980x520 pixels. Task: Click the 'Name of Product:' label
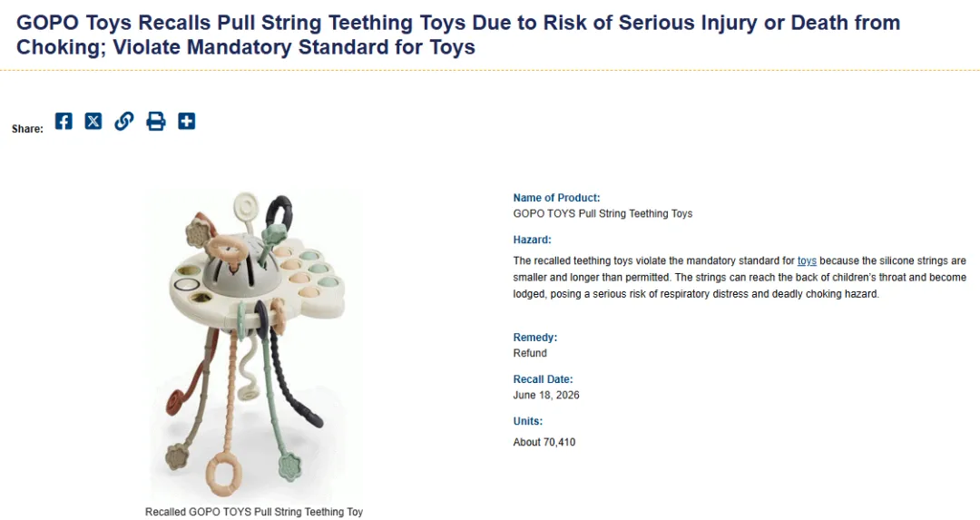point(556,198)
